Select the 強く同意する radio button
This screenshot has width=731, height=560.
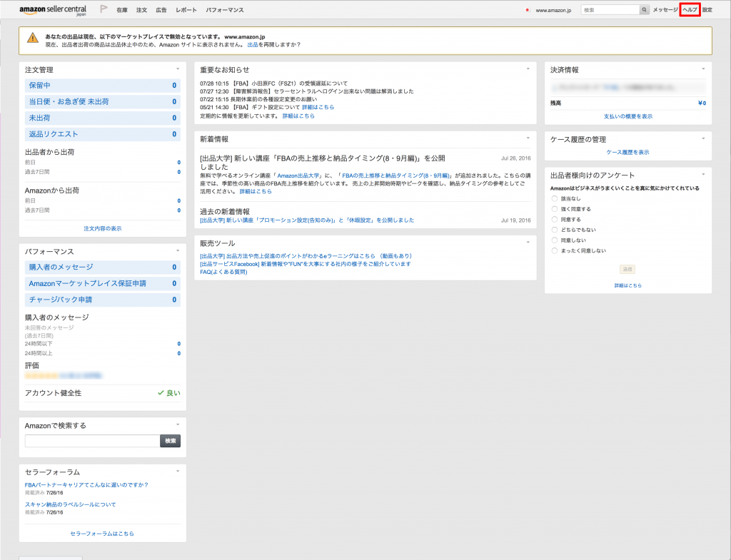(554, 209)
